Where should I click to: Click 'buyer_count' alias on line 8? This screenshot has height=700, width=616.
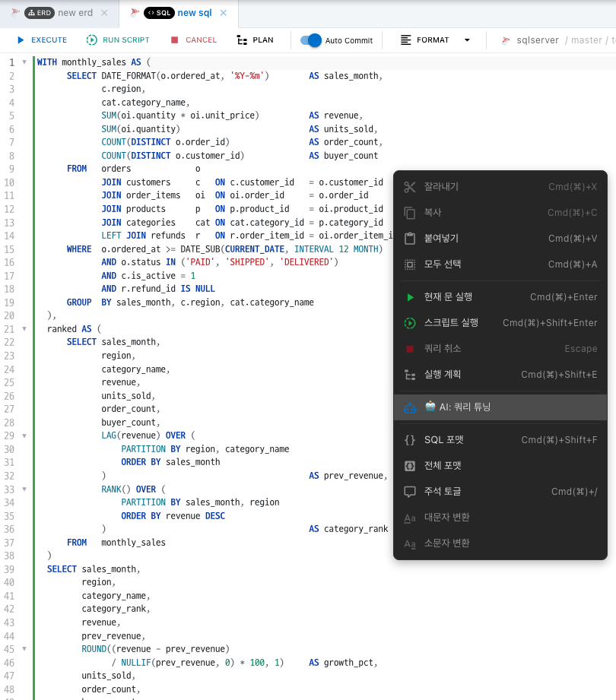pyautogui.click(x=351, y=156)
